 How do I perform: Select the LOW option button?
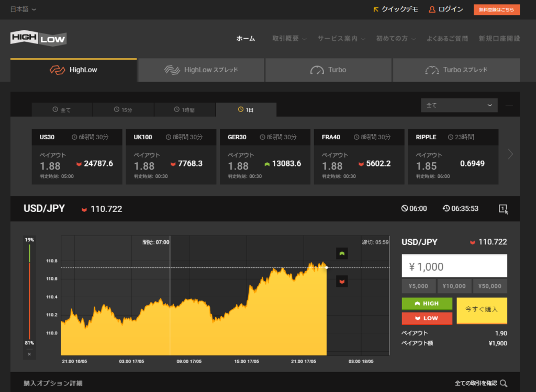[427, 318]
